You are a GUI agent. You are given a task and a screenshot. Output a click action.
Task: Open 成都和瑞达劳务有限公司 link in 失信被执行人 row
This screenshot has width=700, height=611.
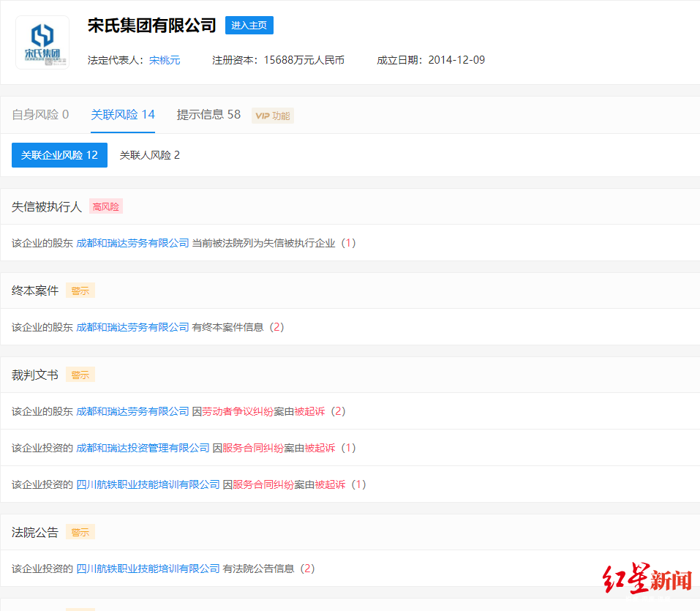pos(132,243)
